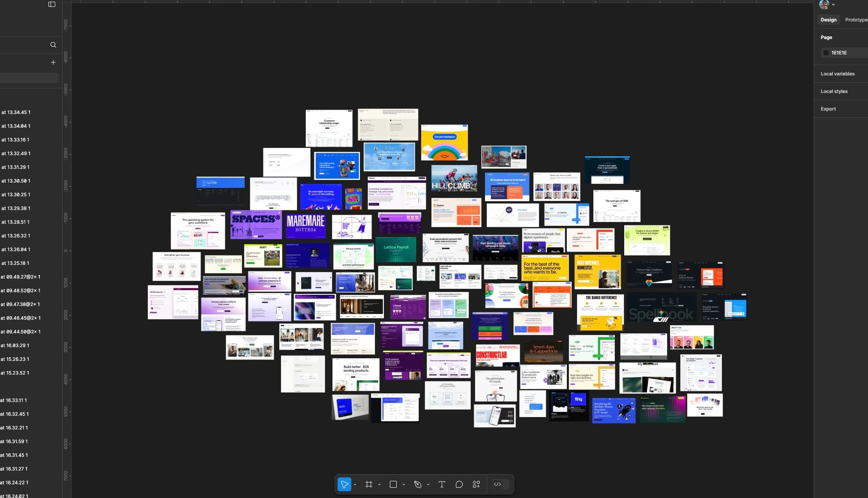Expand Frame tool options arrow
This screenshot has width=868, height=498.
pos(379,485)
